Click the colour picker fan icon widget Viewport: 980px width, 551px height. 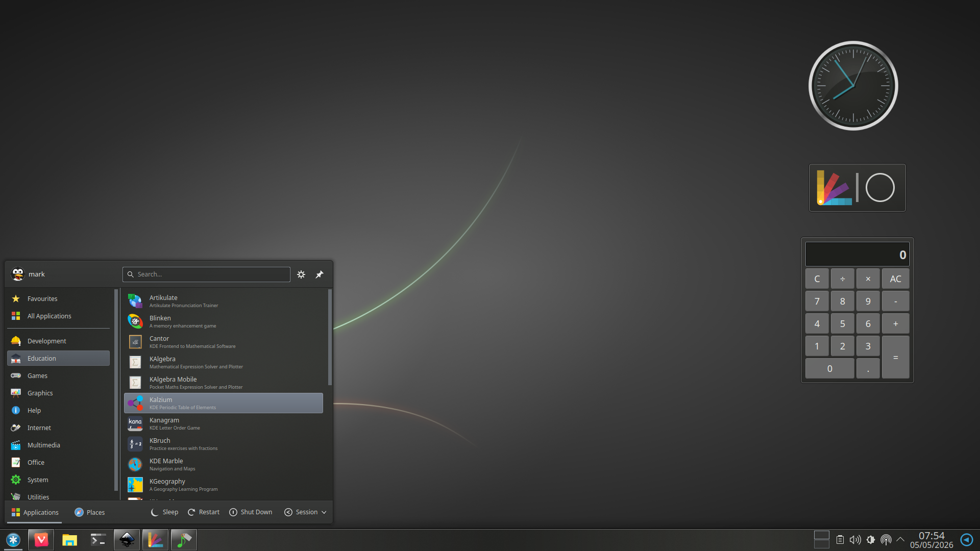tap(834, 188)
